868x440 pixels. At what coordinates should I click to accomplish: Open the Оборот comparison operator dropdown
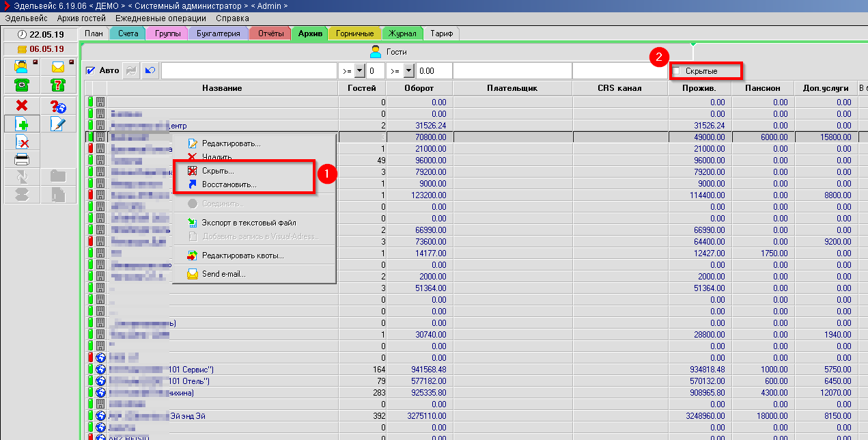click(x=409, y=70)
